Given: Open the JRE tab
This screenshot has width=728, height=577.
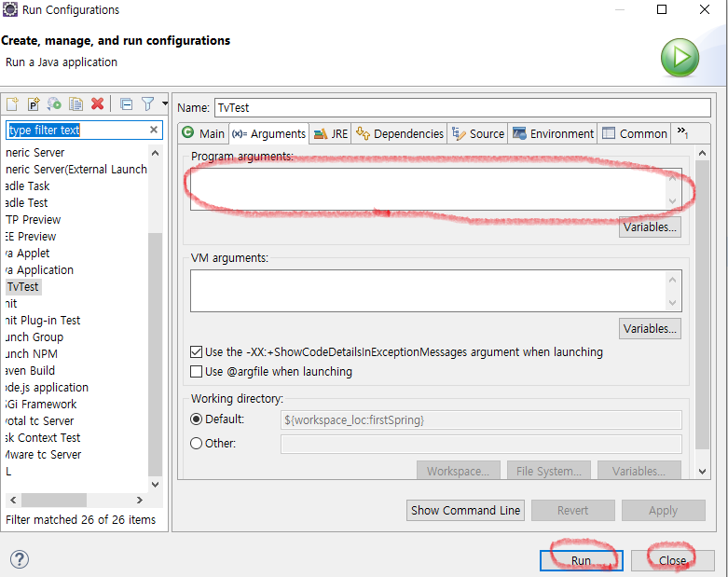Looking at the screenshot, I should pyautogui.click(x=331, y=133).
